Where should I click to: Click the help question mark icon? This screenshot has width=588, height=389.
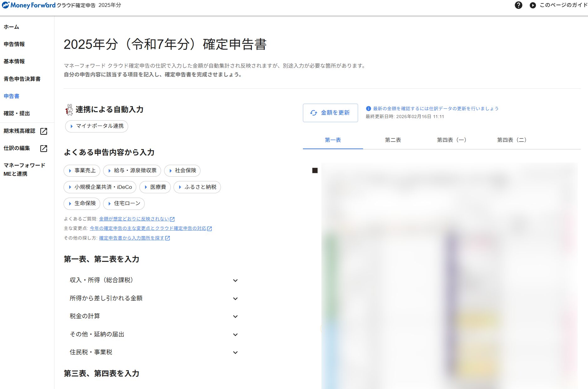pyautogui.click(x=518, y=5)
